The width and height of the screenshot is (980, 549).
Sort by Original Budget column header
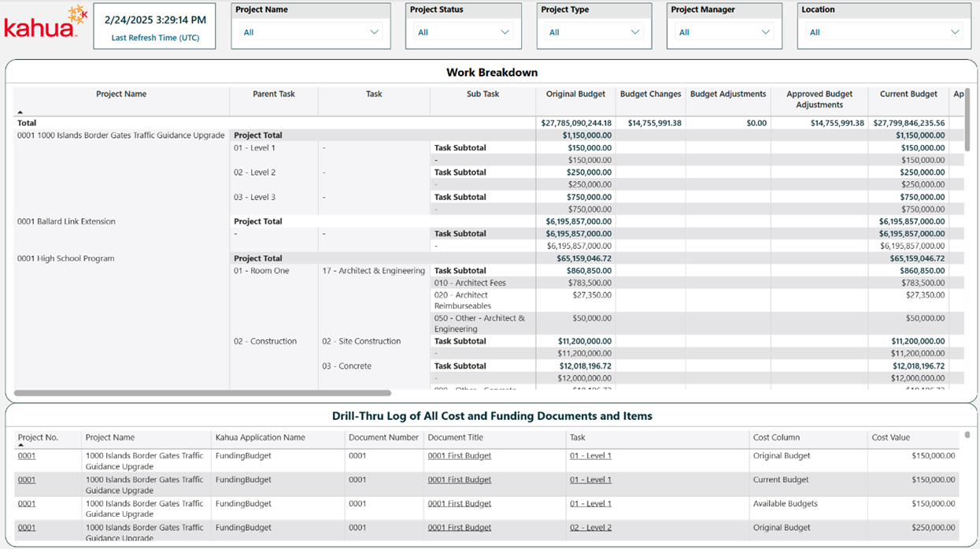[575, 95]
